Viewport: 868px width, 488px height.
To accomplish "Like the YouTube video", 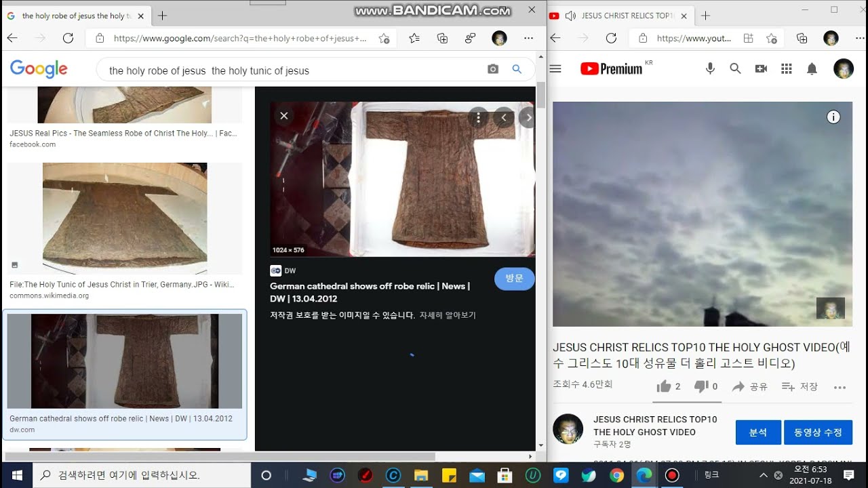I will click(x=669, y=386).
